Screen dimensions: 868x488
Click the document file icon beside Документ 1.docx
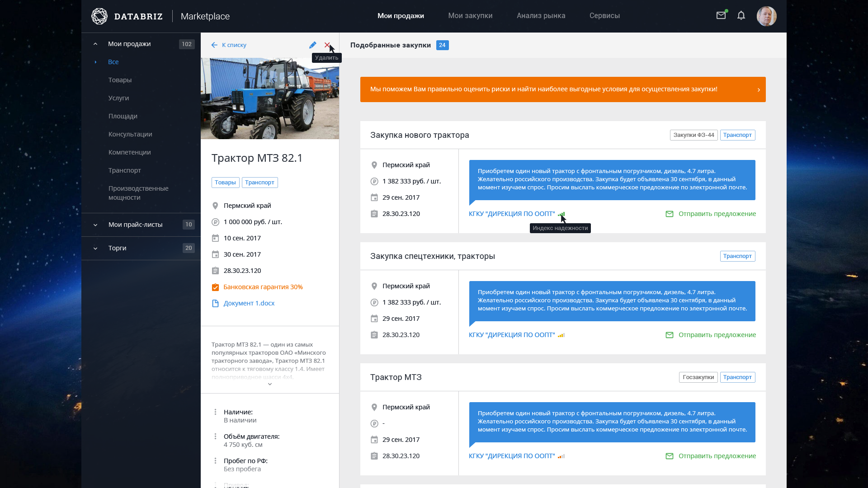pos(215,303)
